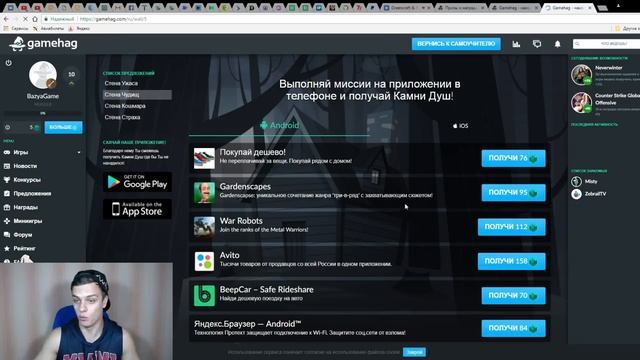Viewport: 640px width, 360px height.
Task: Open Конкурсы in sidebar menu
Action: click(27, 180)
